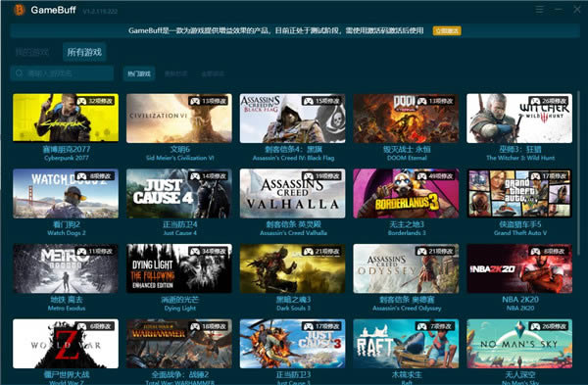Viewport: 588px width, 385px height.
Task: Open the Cyberpunk 2077 cover image
Action: [66, 118]
